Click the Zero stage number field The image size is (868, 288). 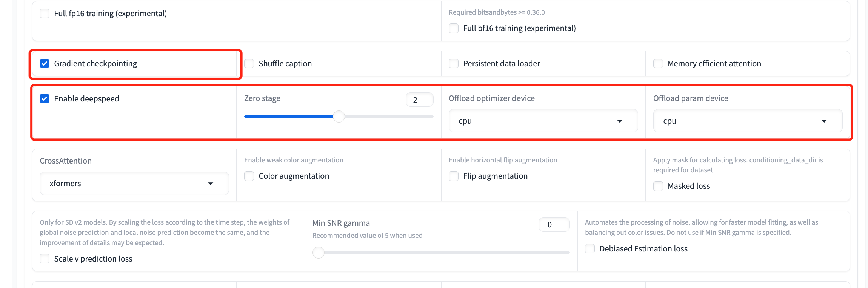pyautogui.click(x=419, y=100)
